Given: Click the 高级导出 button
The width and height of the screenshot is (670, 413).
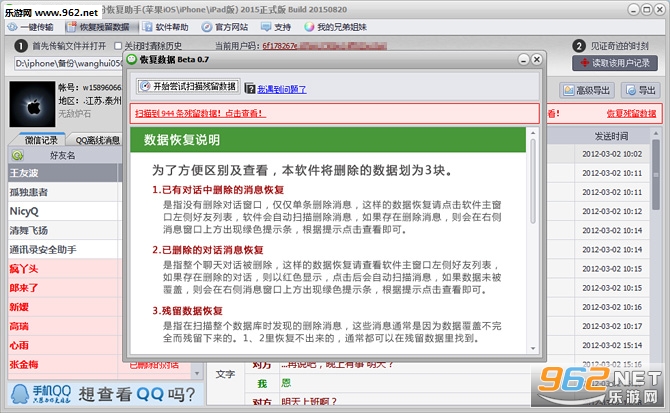Looking at the screenshot, I should pos(586,90).
